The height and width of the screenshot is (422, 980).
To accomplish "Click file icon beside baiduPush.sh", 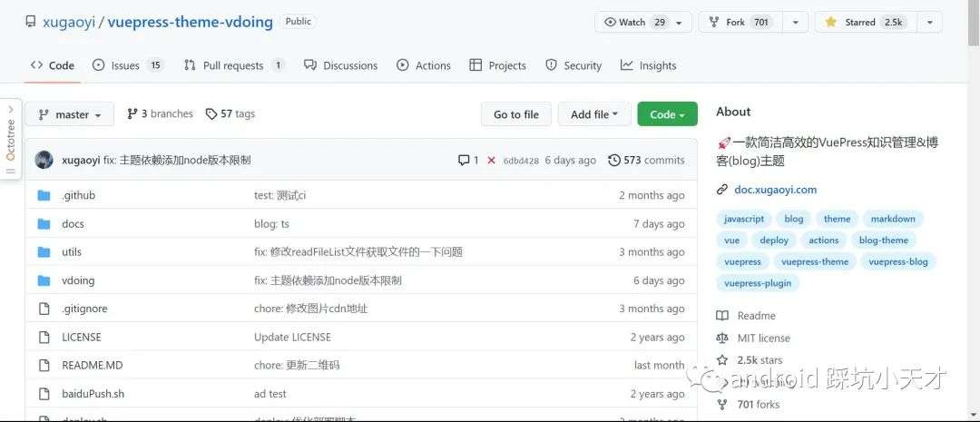I will (44, 394).
